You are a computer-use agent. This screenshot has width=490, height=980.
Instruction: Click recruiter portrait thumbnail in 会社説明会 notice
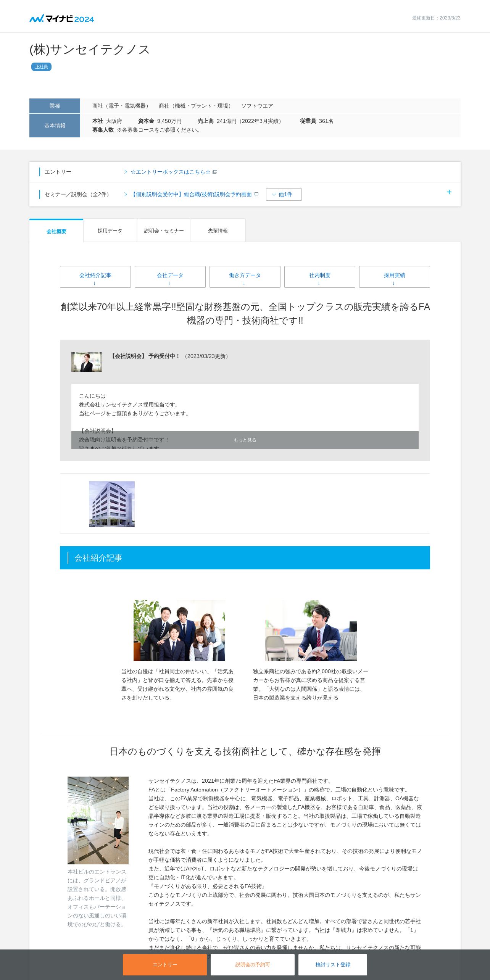pyautogui.click(x=87, y=362)
